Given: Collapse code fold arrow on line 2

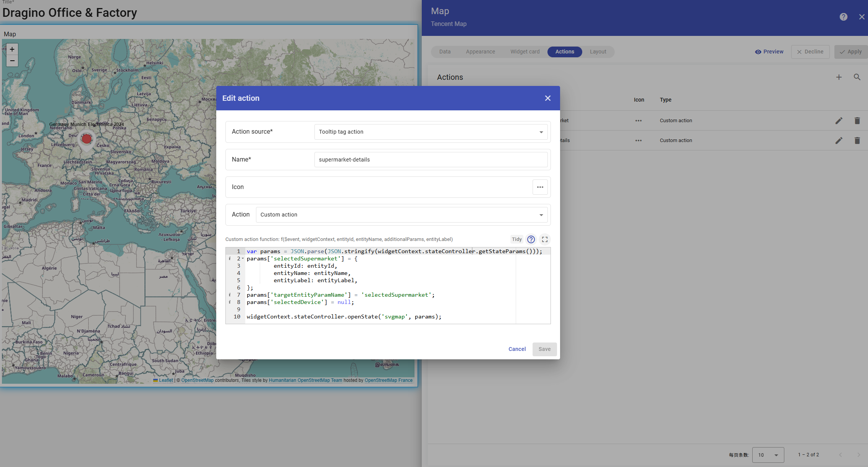Looking at the screenshot, I should pos(243,259).
